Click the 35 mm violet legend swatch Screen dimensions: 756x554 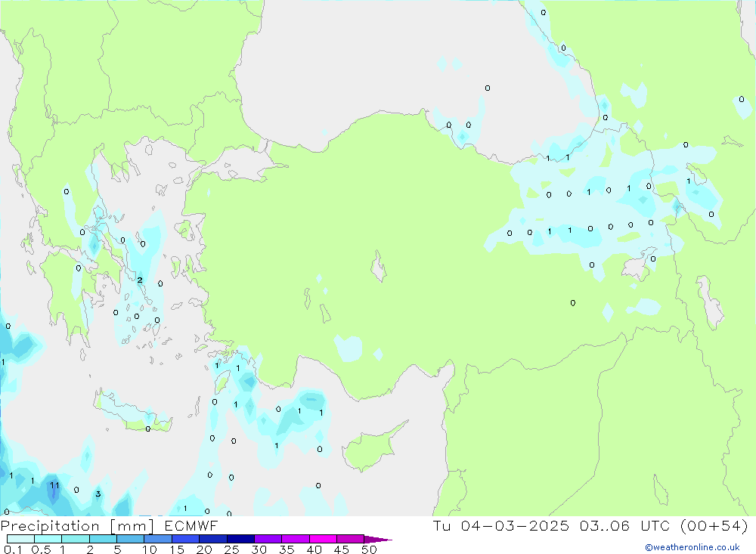click(x=296, y=539)
